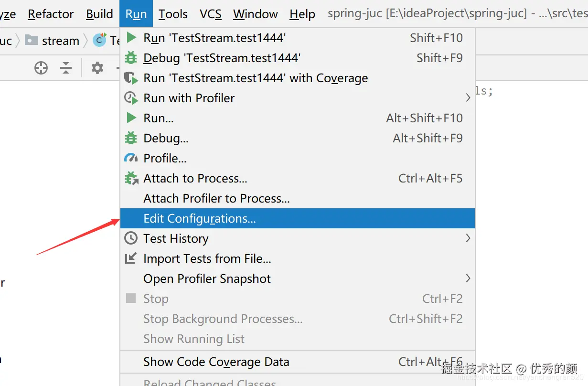Image resolution: width=588 pixels, height=386 pixels.
Task: Click the Run with Coverage shield icon
Action: [131, 78]
